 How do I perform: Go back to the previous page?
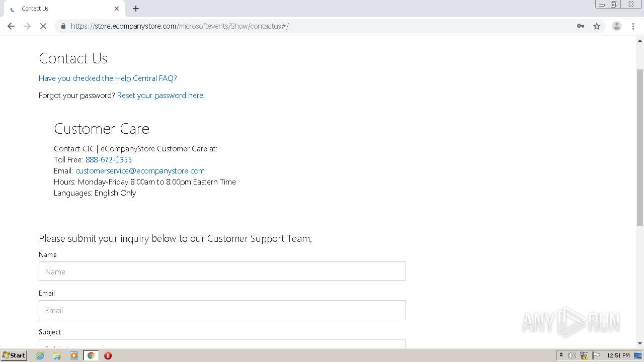[x=11, y=26]
